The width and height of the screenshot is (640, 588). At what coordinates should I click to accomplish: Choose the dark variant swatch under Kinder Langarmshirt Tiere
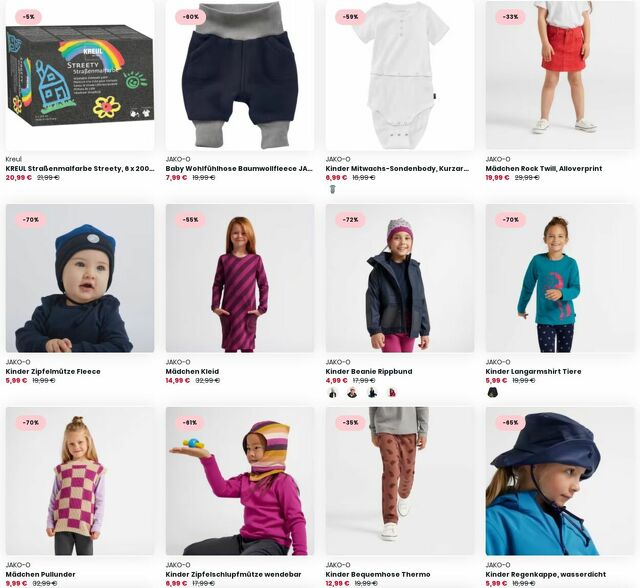[493, 393]
